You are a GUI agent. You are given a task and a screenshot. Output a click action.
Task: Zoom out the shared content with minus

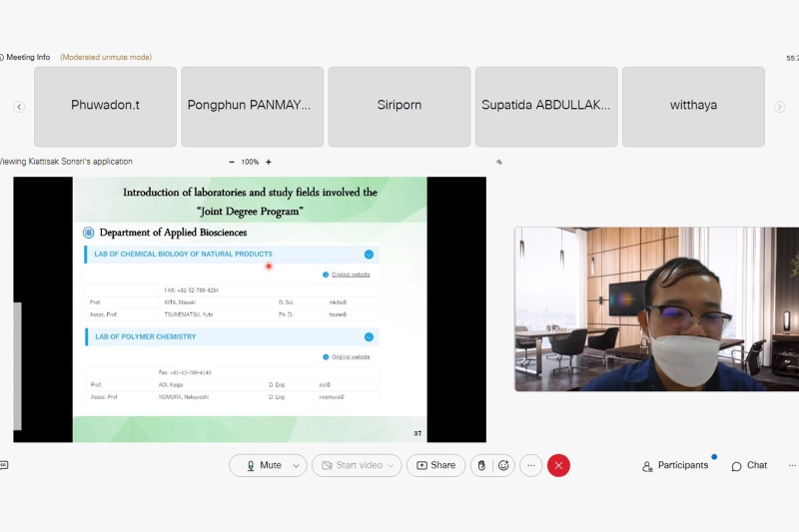click(232, 162)
